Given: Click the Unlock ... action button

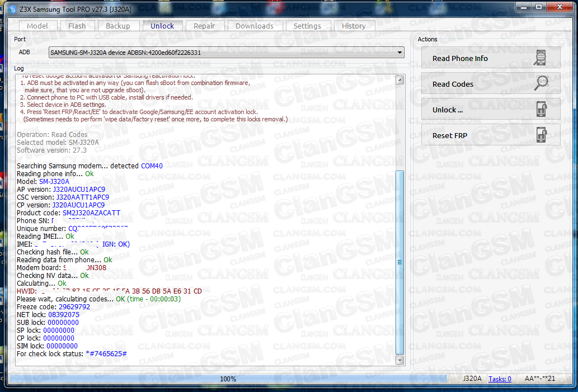Looking at the screenshot, I should (491, 110).
